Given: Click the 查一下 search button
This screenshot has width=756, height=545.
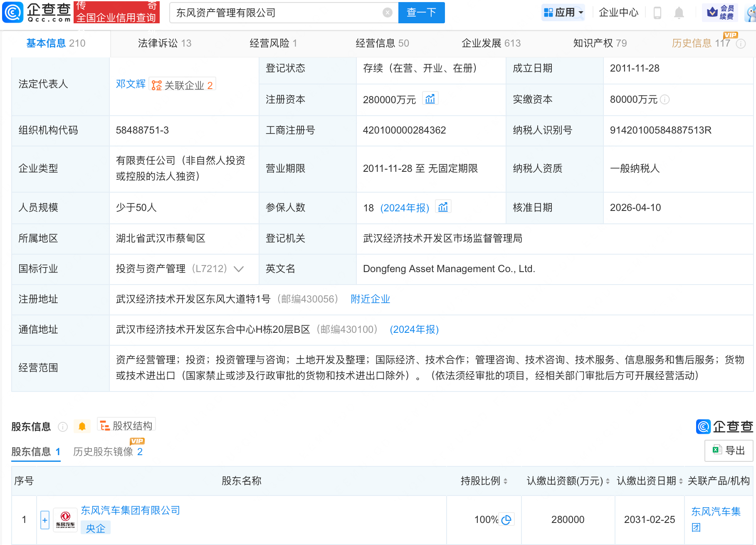Looking at the screenshot, I should coord(421,13).
